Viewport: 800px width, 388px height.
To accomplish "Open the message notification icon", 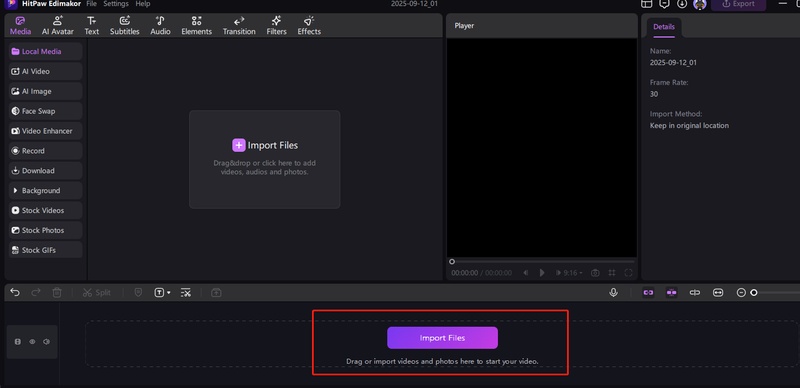I will tap(664, 4).
